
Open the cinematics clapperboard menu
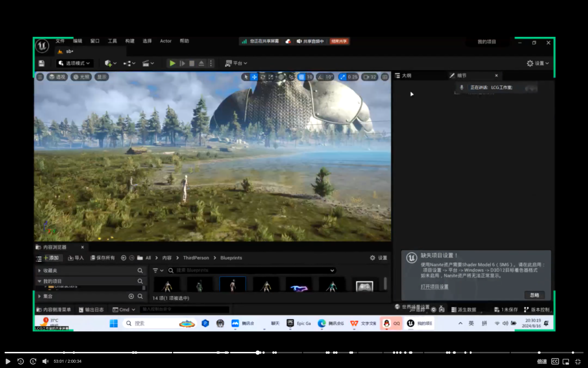148,63
